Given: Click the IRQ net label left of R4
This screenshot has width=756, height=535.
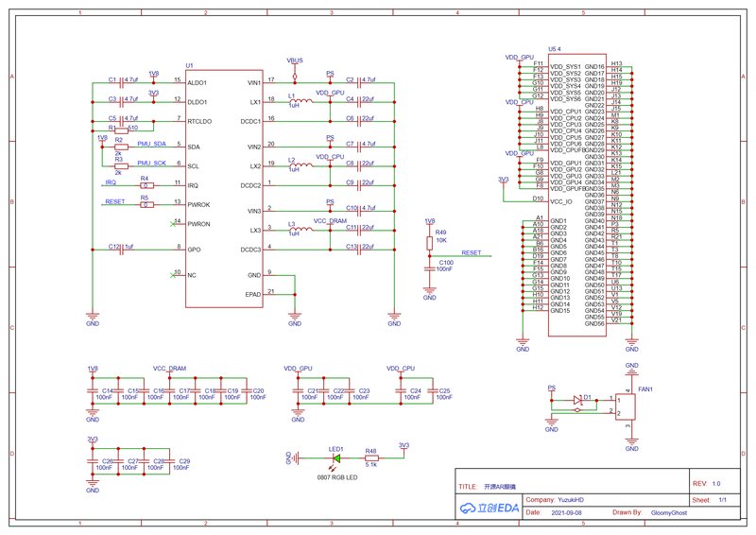Looking at the screenshot, I should coord(111,182).
